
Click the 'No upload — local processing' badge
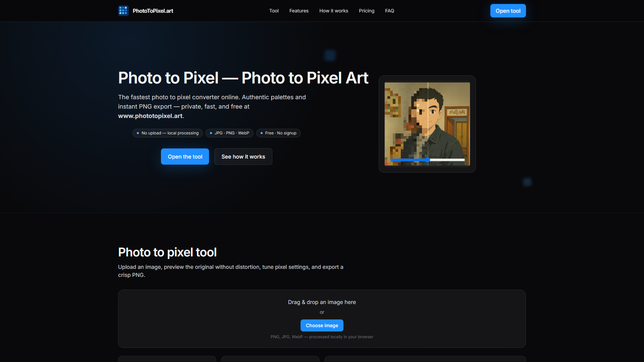168,133
